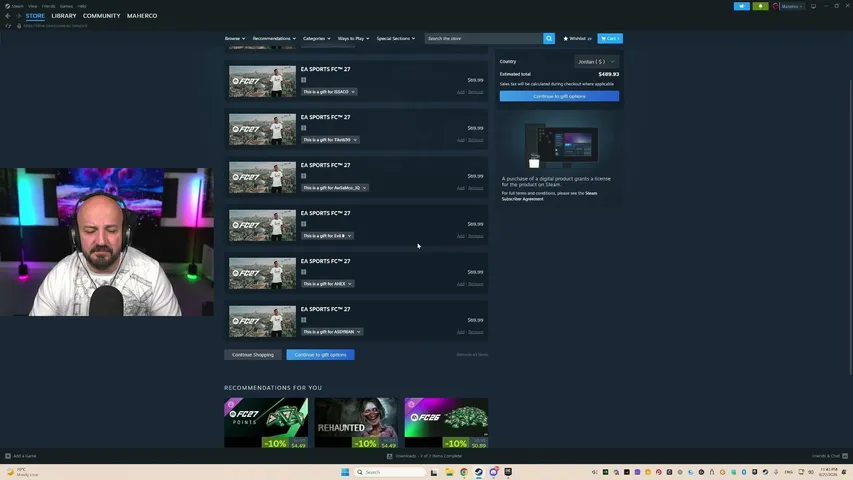Viewport: 853px width, 480px height.
Task: Click the store search magnifier button
Action: click(549, 39)
